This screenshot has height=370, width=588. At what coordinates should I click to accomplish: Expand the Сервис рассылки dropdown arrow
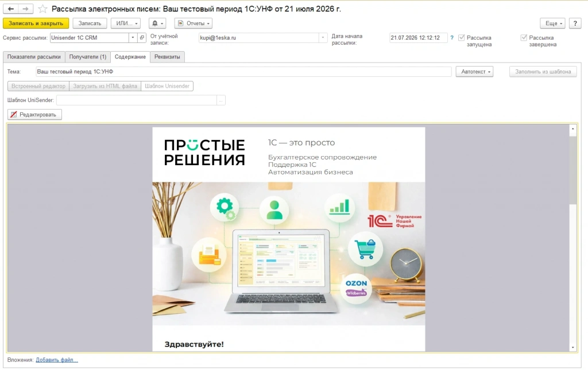point(133,38)
